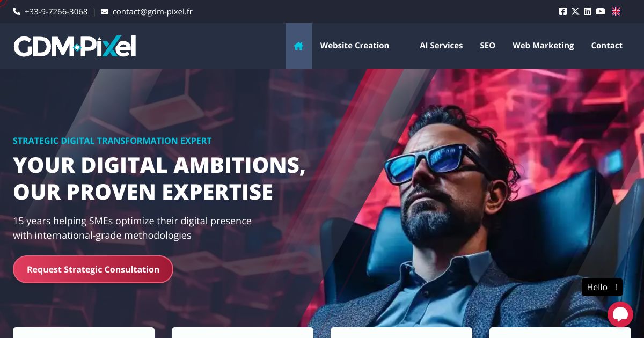Open the Facebook page icon
The width and height of the screenshot is (644, 338).
click(562, 11)
